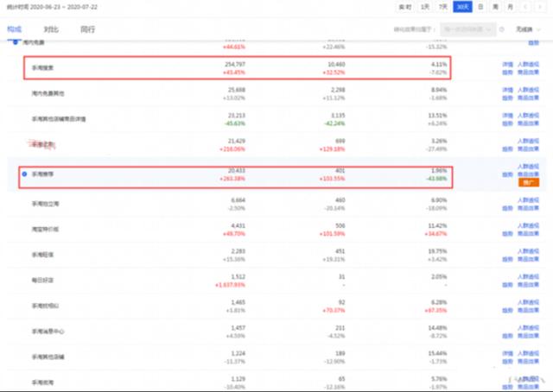Select the radio button on the 20,433 row
The width and height of the screenshot is (553, 392).
coord(24,174)
